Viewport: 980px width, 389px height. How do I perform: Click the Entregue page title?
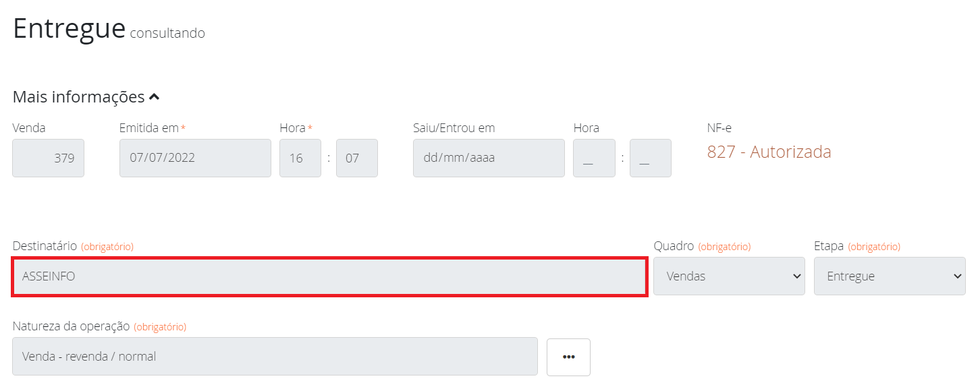[x=67, y=28]
